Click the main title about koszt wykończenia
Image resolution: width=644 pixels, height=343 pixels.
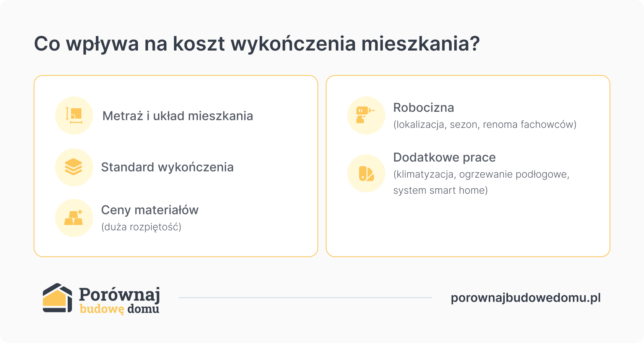[x=257, y=44]
